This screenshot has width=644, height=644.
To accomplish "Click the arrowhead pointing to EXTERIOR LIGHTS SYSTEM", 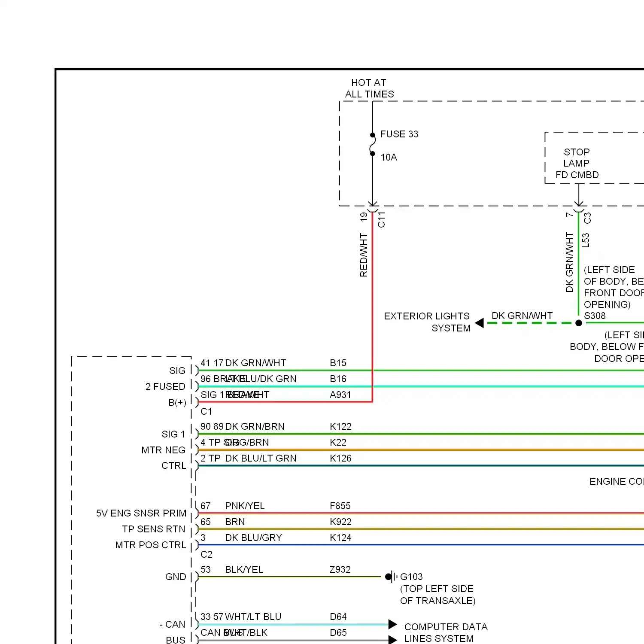I will [480, 323].
